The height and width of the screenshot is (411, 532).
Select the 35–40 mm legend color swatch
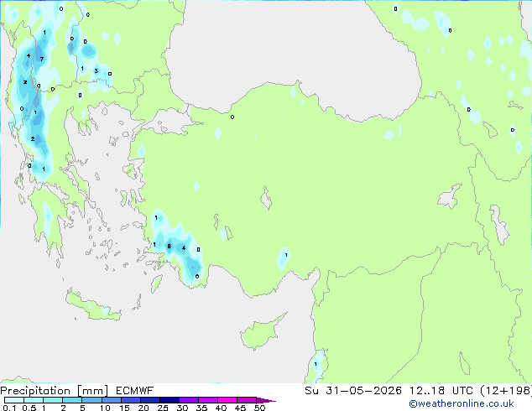point(207,400)
